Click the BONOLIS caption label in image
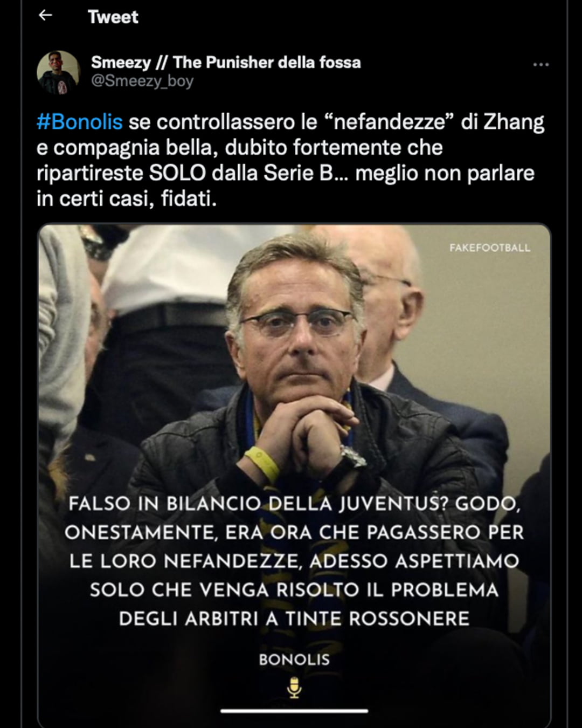 (294, 660)
